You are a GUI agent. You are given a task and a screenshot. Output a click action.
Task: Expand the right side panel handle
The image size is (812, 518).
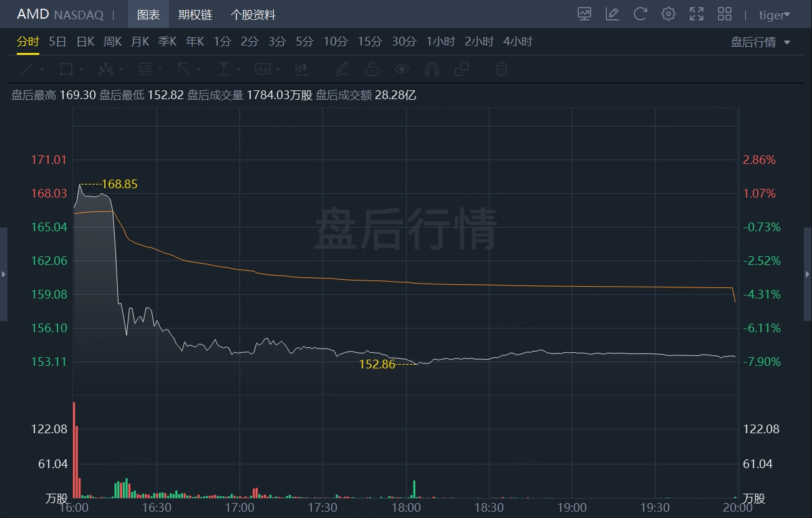808,274
